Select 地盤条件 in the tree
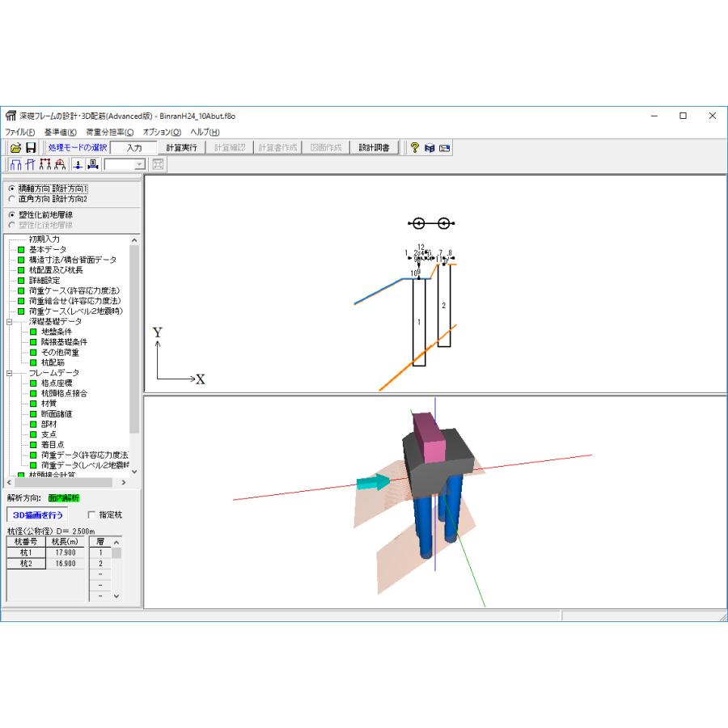The height and width of the screenshot is (728, 728). (x=57, y=332)
